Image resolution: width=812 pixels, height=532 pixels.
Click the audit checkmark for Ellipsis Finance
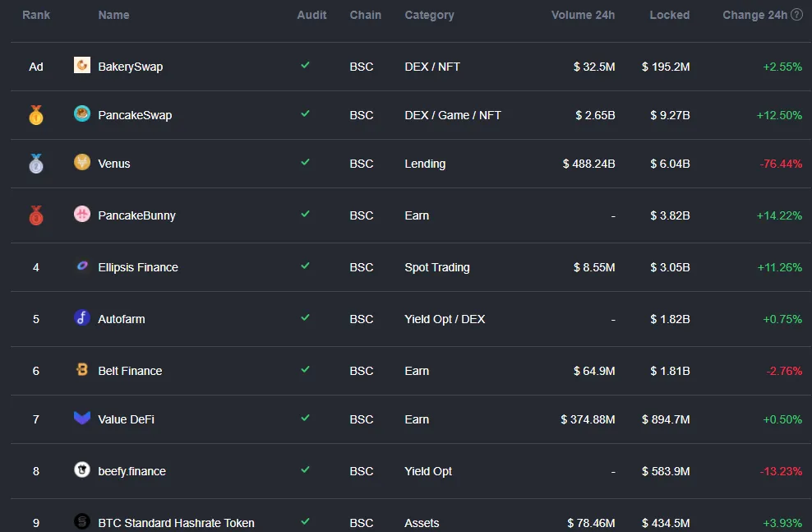(x=305, y=266)
